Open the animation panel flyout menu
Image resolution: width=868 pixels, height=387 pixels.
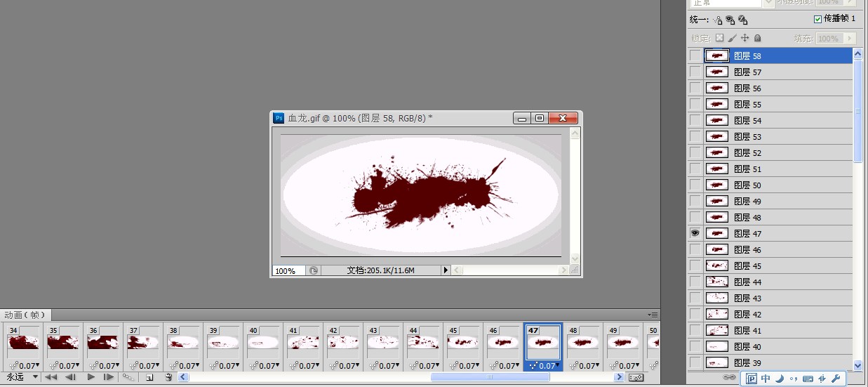(653, 315)
